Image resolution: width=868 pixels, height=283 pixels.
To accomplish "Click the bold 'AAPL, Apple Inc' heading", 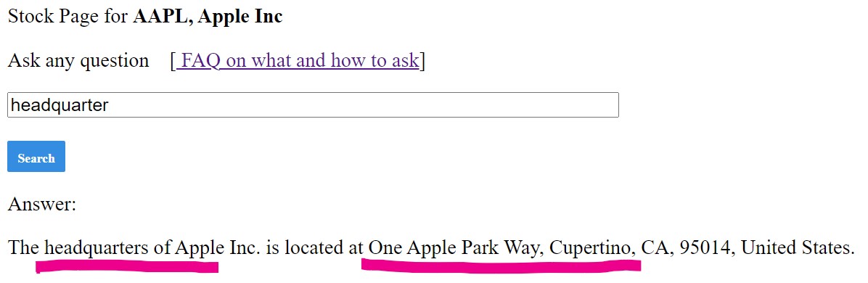I will click(x=208, y=16).
